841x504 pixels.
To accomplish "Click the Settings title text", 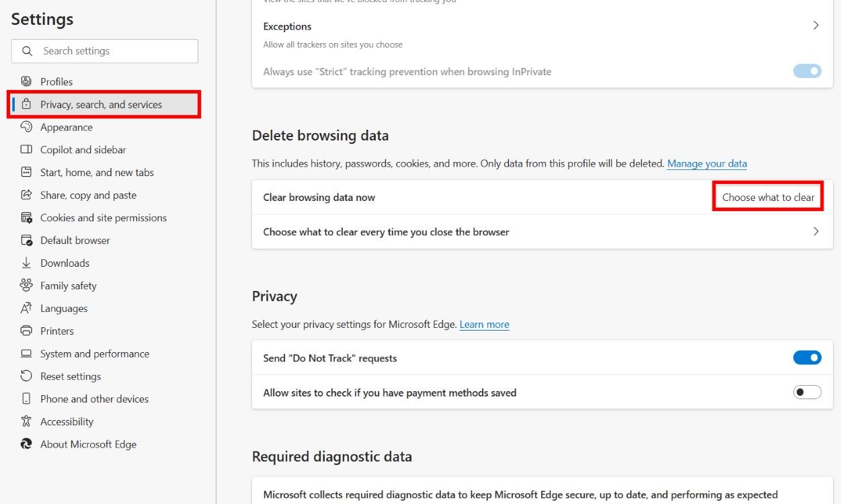I will (42, 19).
